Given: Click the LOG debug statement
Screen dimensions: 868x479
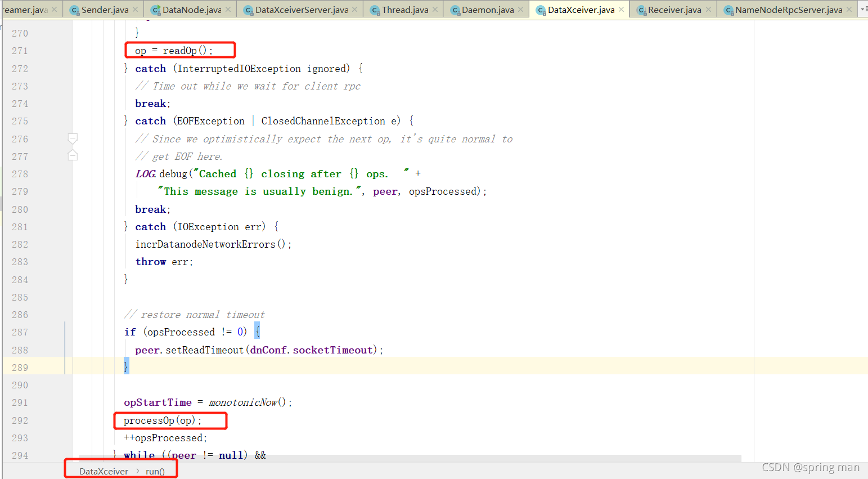Looking at the screenshot, I should tap(278, 174).
